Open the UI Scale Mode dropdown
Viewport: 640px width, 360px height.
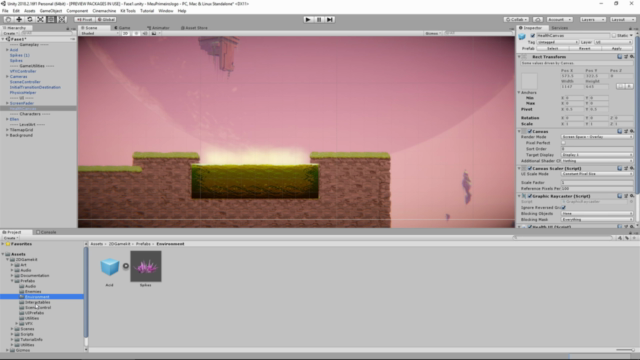[597, 174]
